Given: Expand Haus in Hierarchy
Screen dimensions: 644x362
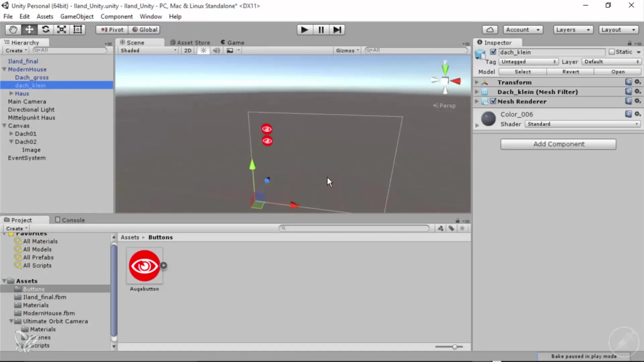Looking at the screenshot, I should [x=11, y=94].
